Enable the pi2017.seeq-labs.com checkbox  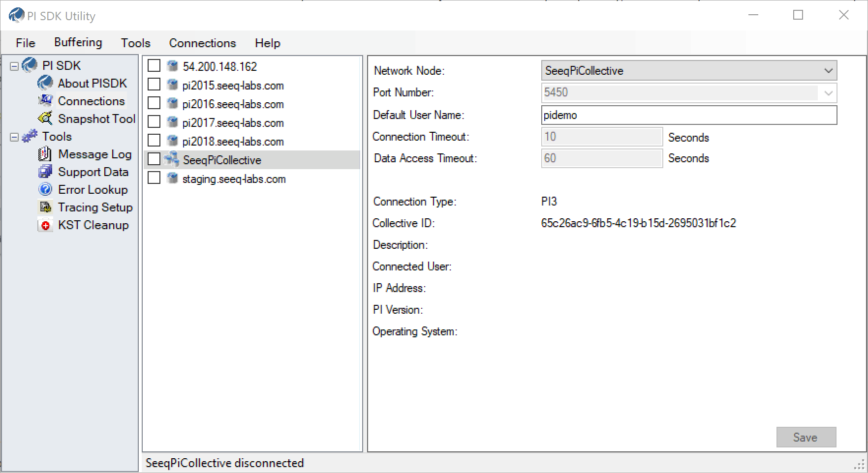pyautogui.click(x=154, y=122)
